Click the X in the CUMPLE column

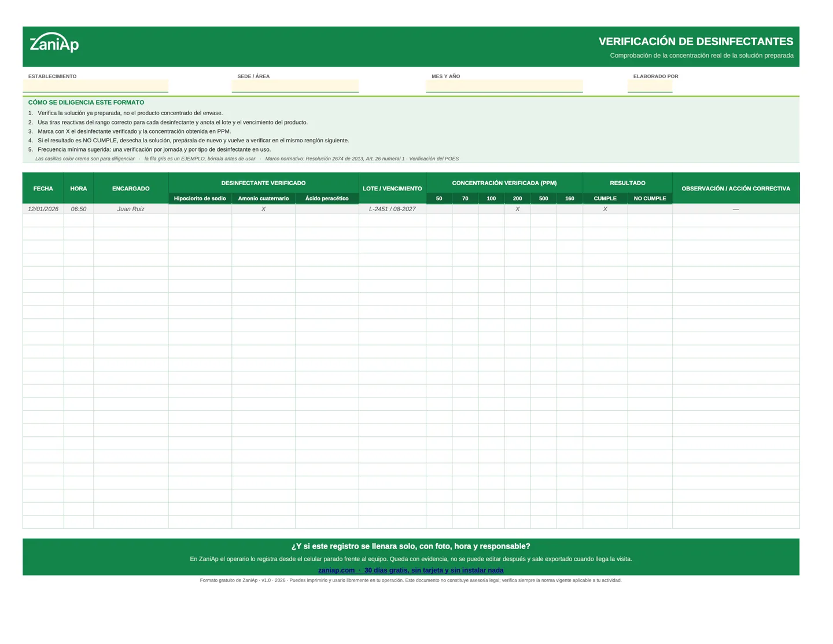tap(605, 209)
